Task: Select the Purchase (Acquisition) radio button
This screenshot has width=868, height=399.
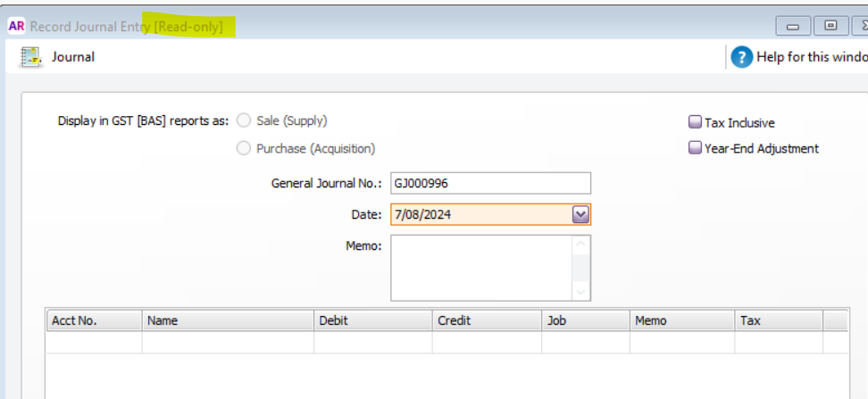Action: pyautogui.click(x=243, y=149)
